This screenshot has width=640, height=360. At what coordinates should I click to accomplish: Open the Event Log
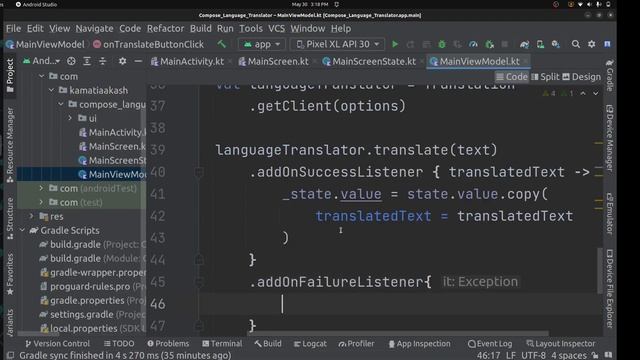(490, 344)
